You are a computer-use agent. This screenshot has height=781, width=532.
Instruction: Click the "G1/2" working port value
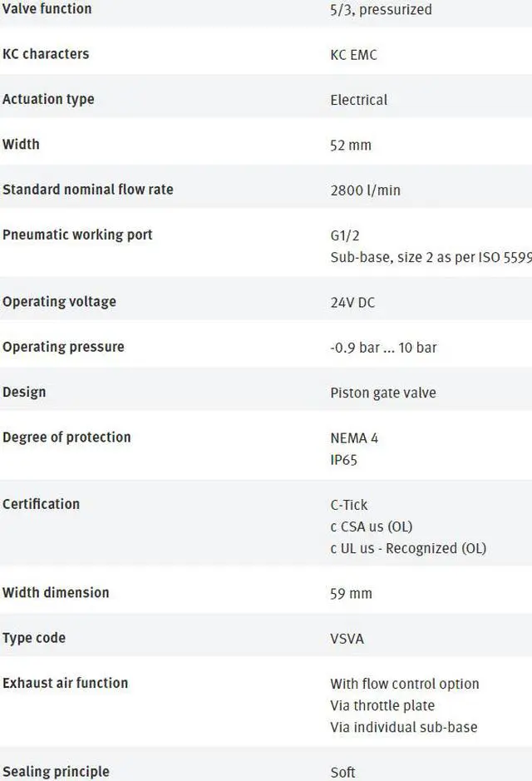point(345,235)
